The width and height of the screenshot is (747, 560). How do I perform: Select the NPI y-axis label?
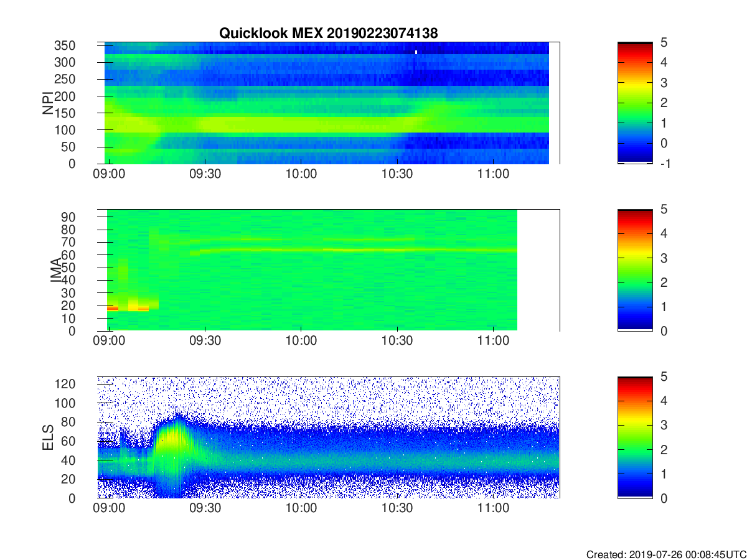48,103
